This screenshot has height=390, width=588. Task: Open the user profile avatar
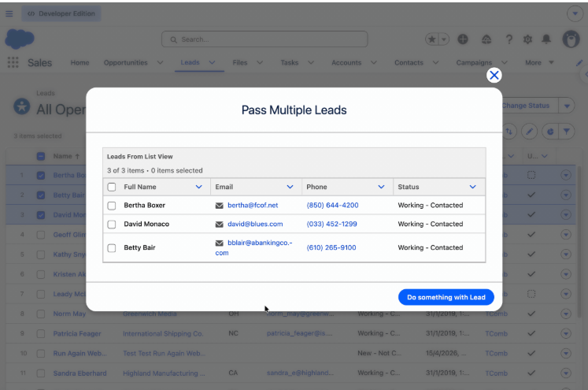tap(571, 39)
